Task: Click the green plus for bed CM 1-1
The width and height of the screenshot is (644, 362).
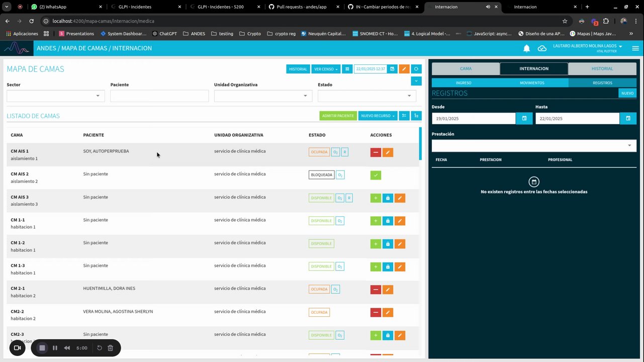Action: pyautogui.click(x=376, y=221)
